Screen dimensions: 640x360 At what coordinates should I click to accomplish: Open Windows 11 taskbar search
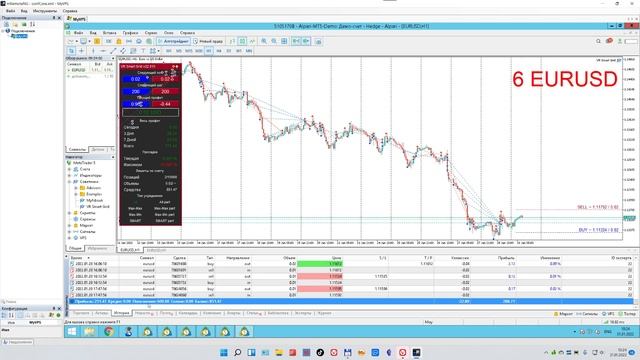click(238, 353)
